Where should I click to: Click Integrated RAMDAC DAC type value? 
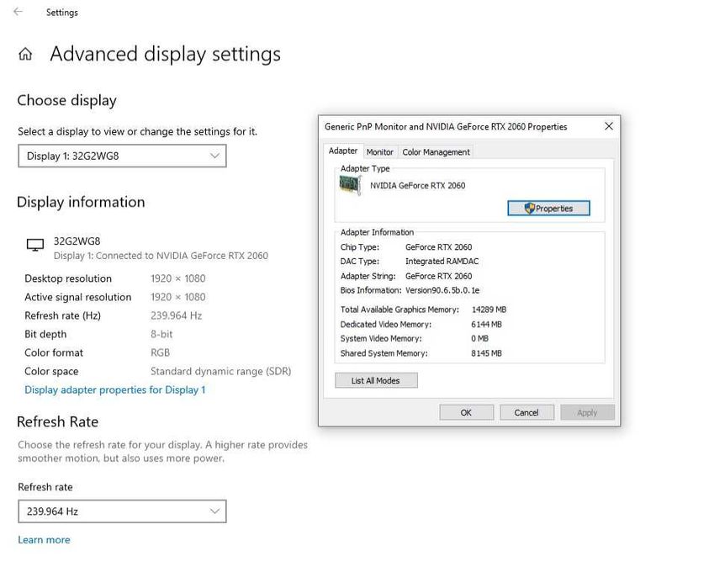point(442,262)
